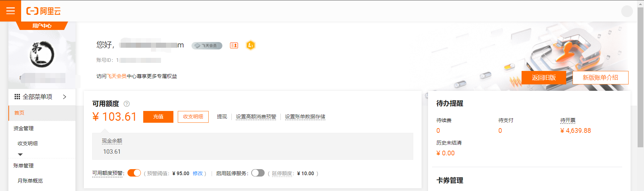Click the orange 充值 button
This screenshot has height=191, width=644.
tap(158, 117)
